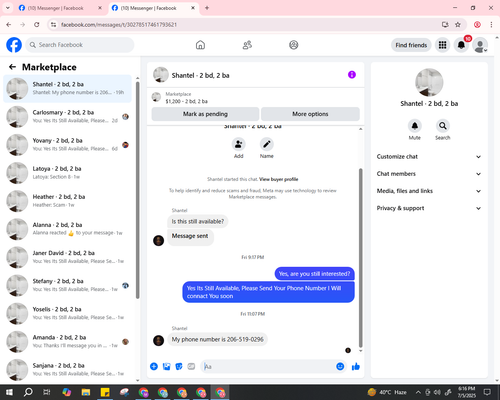This screenshot has height=400, width=500.
Task: Choose a sticker from the composer
Action: point(179,367)
